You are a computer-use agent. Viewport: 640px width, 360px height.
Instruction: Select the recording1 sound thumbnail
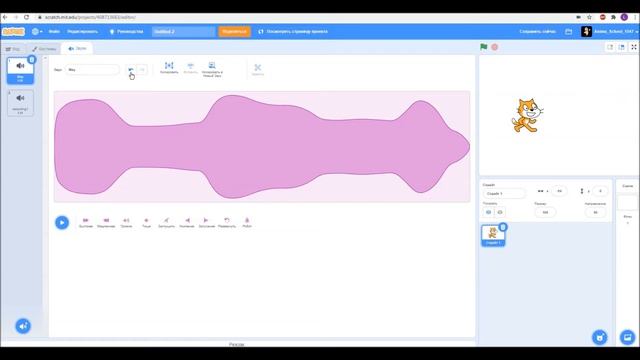[x=20, y=103]
